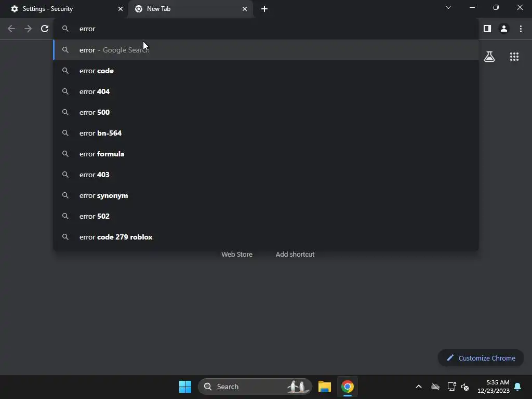Viewport: 532px width, 399px height.
Task: Click the address bar containing 'error'
Action: pos(266,29)
